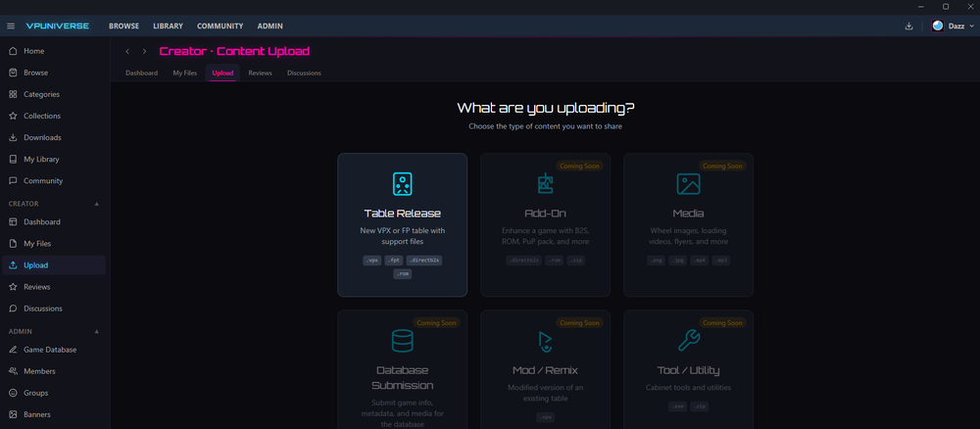This screenshot has width=980, height=429.
Task: Open the COMMUNITY top menu
Action: (220, 26)
